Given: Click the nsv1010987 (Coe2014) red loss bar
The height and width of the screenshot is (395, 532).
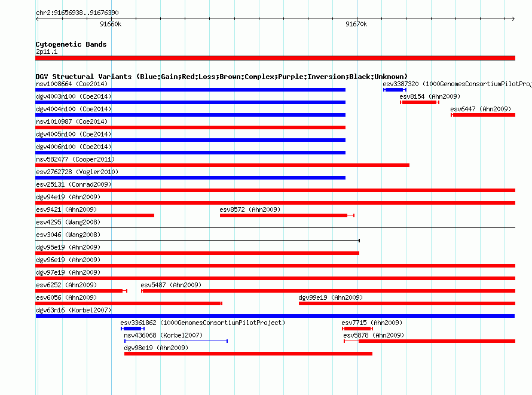Looking at the screenshot, I should [190, 127].
